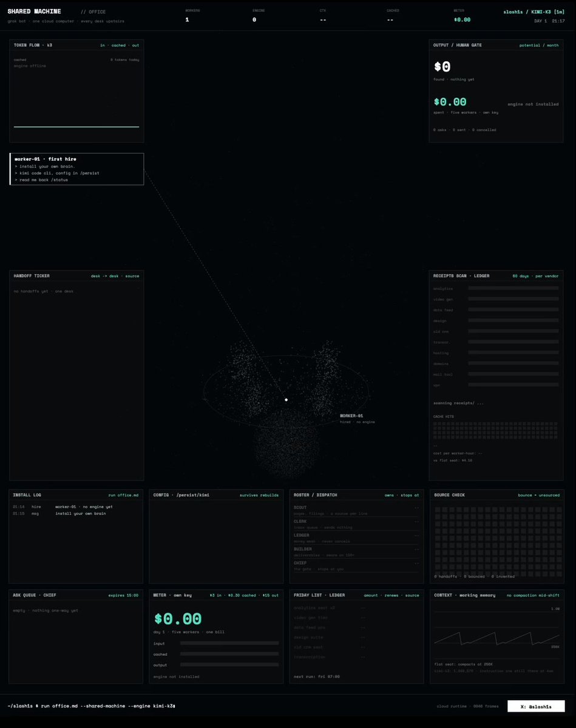Click the "CONTEXT · working memory" panel title
This screenshot has width=576, height=728.
click(465, 595)
